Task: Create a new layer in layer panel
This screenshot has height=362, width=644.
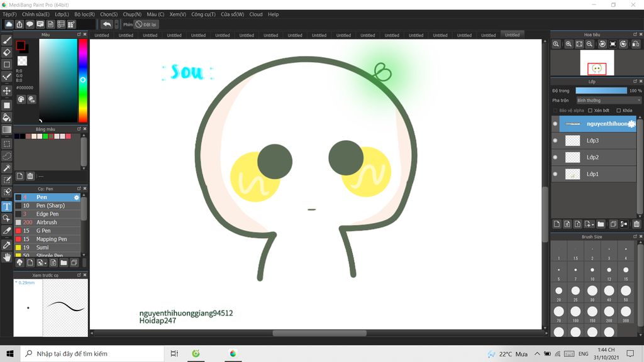Action: [x=557, y=224]
